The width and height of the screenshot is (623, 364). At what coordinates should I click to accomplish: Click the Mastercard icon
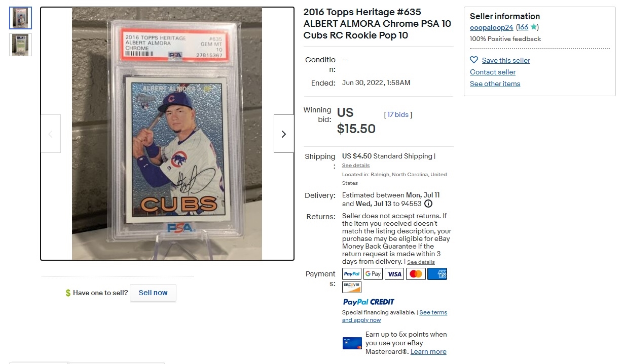pos(416,274)
